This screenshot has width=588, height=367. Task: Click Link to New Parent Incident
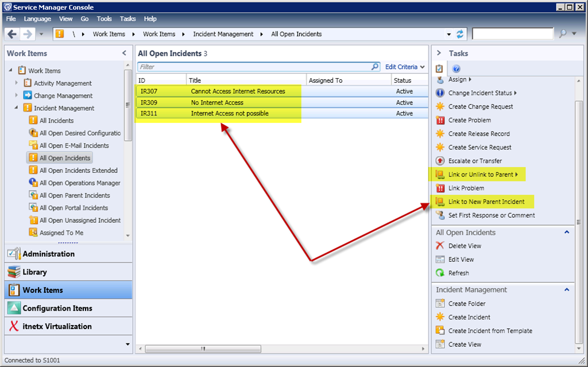[x=486, y=202]
